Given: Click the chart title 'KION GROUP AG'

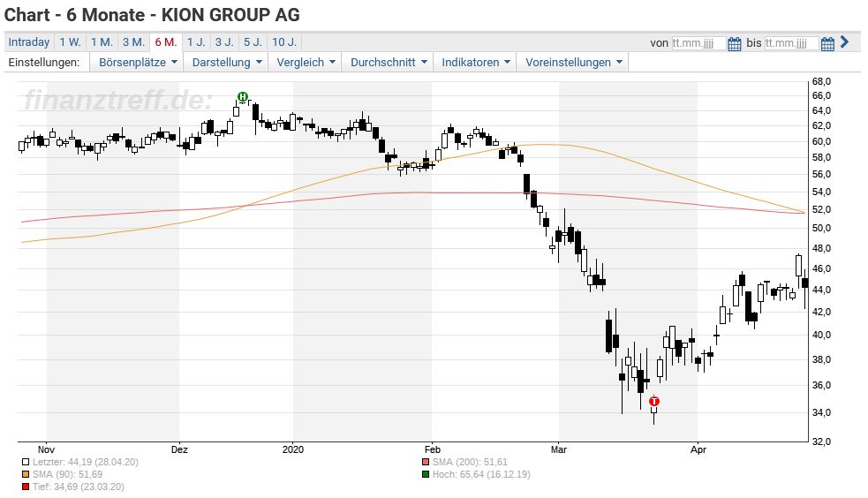Looking at the screenshot, I should [230, 15].
